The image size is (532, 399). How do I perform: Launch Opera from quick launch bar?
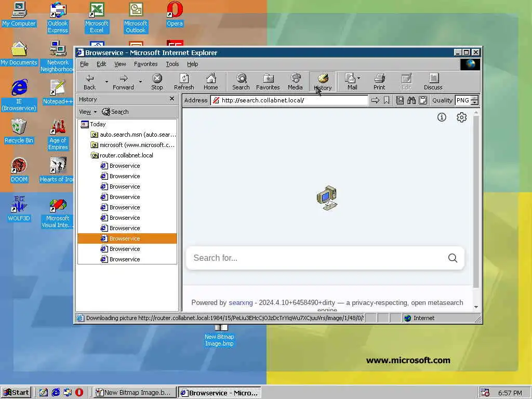click(79, 393)
